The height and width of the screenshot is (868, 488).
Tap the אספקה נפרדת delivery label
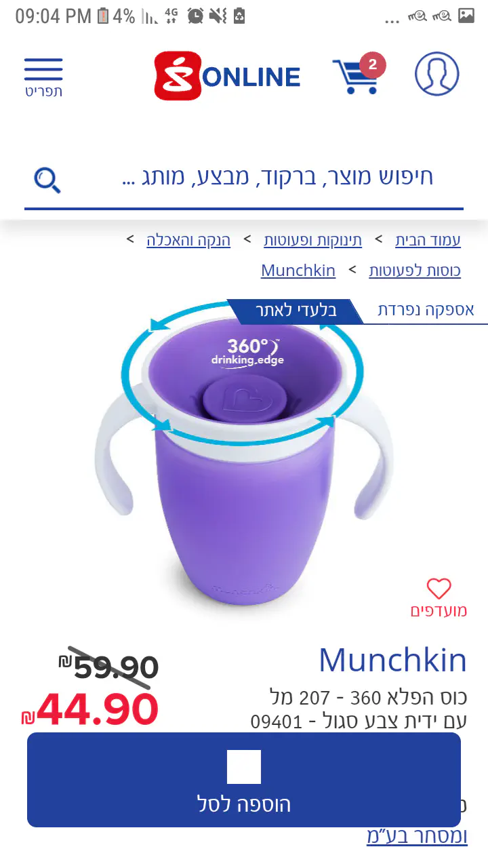coord(426,311)
